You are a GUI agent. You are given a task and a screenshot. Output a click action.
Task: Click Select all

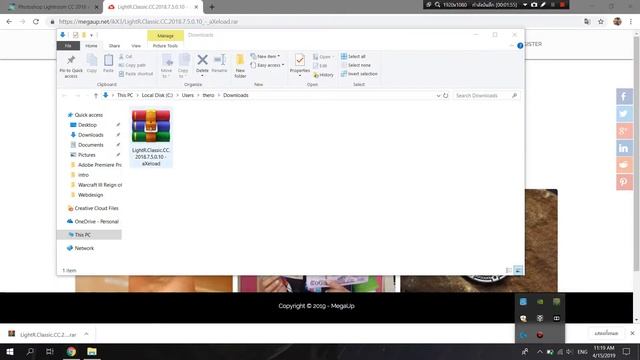tap(353, 56)
